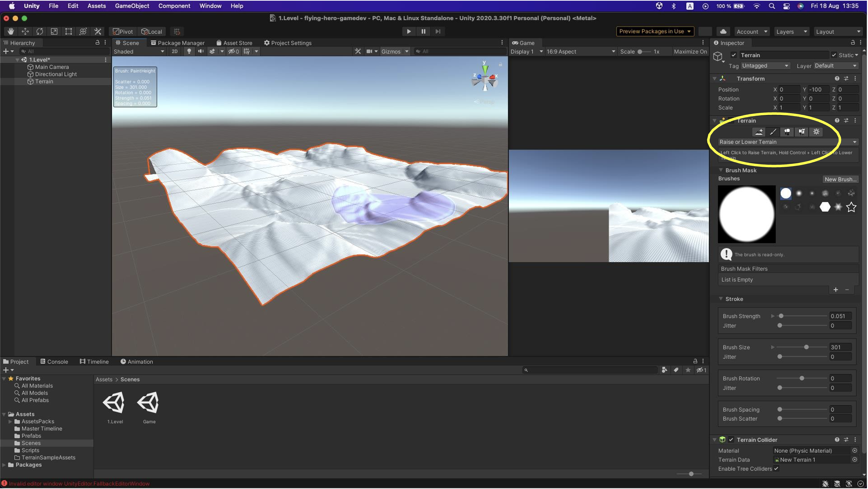Switch to the Timeline tab
This screenshot has height=489, width=868.
pos(94,362)
